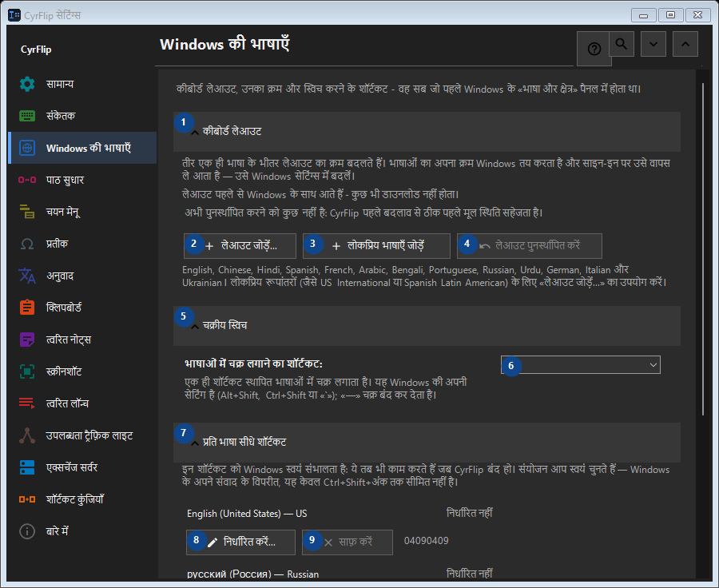Screen dimensions: 719x588
Task: Click the पाठ सुधार icon
Action: coord(27,180)
